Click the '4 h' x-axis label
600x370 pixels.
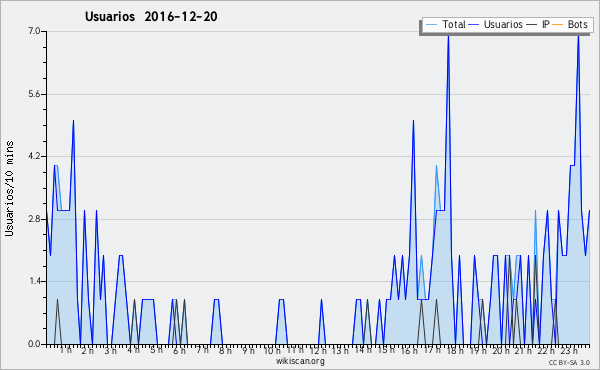click(x=134, y=350)
